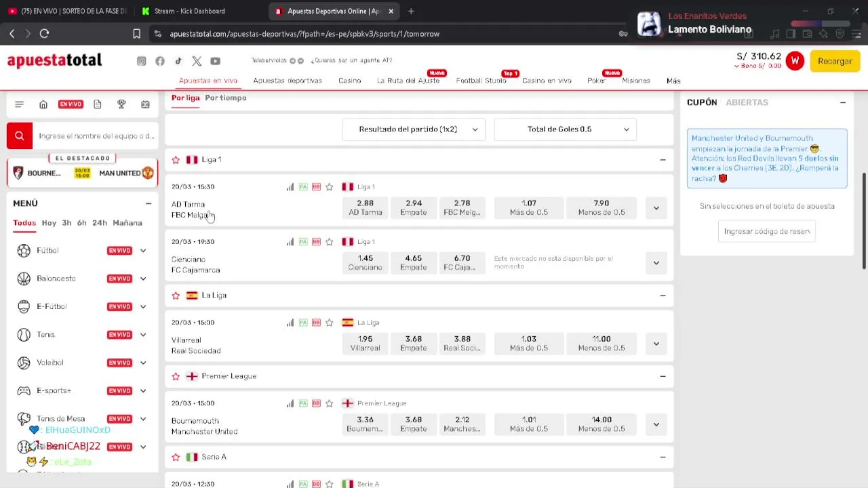868x488 pixels.
Task: Expand the Fútbol category chevron
Action: click(143, 251)
